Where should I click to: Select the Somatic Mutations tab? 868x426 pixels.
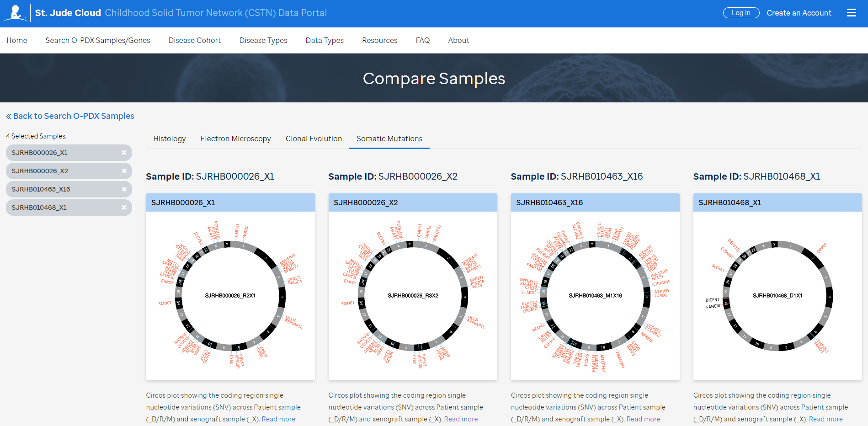(389, 138)
